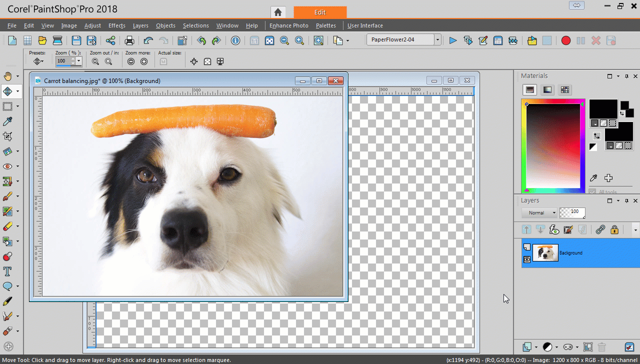Open the Selections menu
This screenshot has width=640, height=364.
[x=195, y=25]
